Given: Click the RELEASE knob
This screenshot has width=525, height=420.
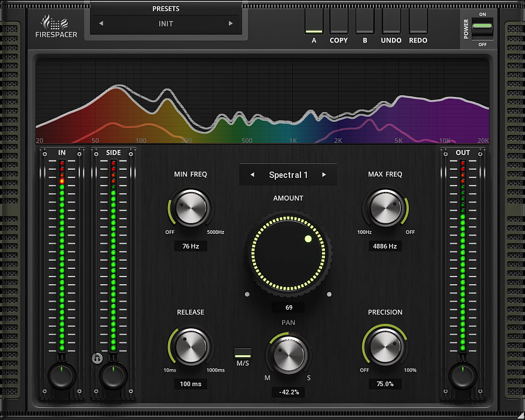Looking at the screenshot, I should pyautogui.click(x=191, y=346).
